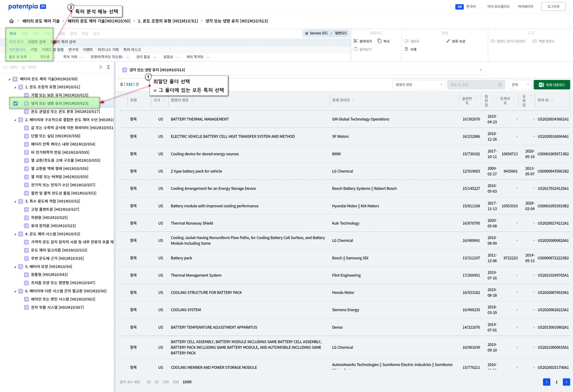Go to the next page arrow
573x392 pixels.
[x=566, y=382]
